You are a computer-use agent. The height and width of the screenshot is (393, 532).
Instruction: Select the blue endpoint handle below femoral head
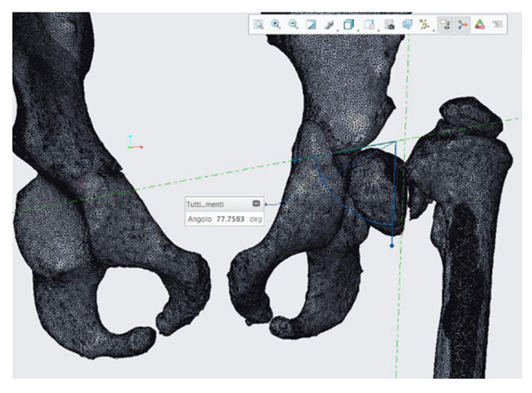point(392,245)
